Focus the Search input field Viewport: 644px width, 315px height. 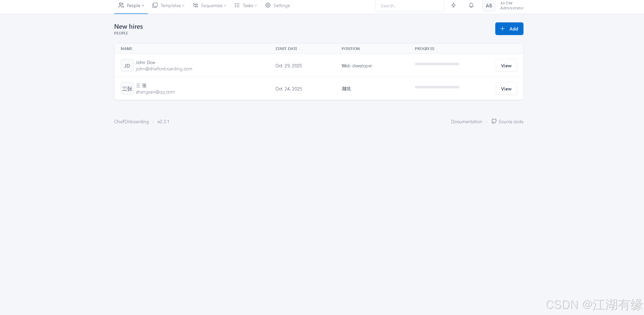(x=409, y=6)
